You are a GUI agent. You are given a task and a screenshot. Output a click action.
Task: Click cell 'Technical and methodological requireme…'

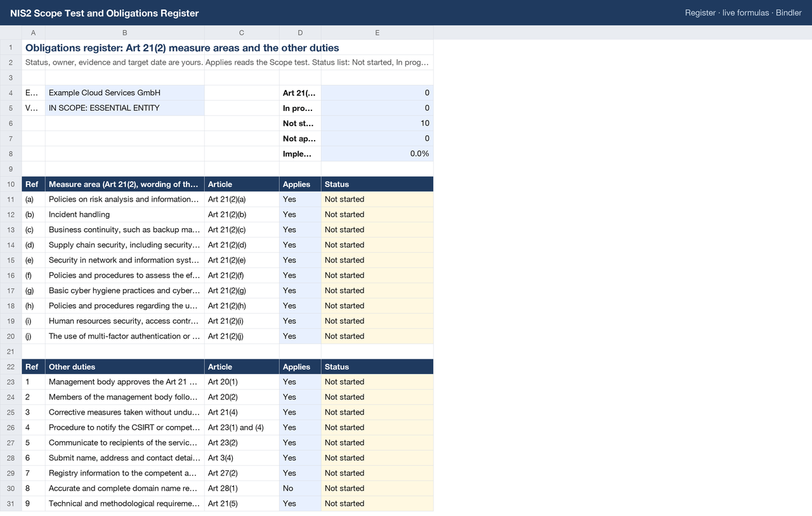pos(124,504)
